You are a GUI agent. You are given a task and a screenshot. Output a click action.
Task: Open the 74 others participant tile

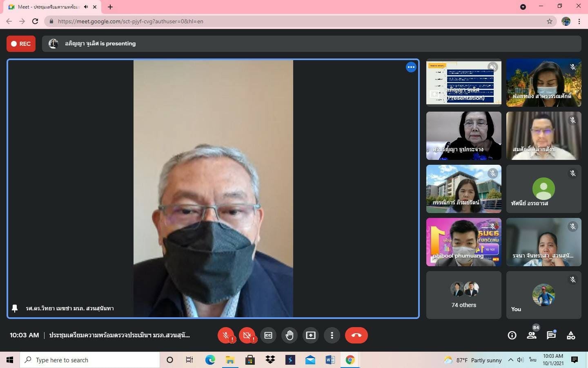click(463, 295)
